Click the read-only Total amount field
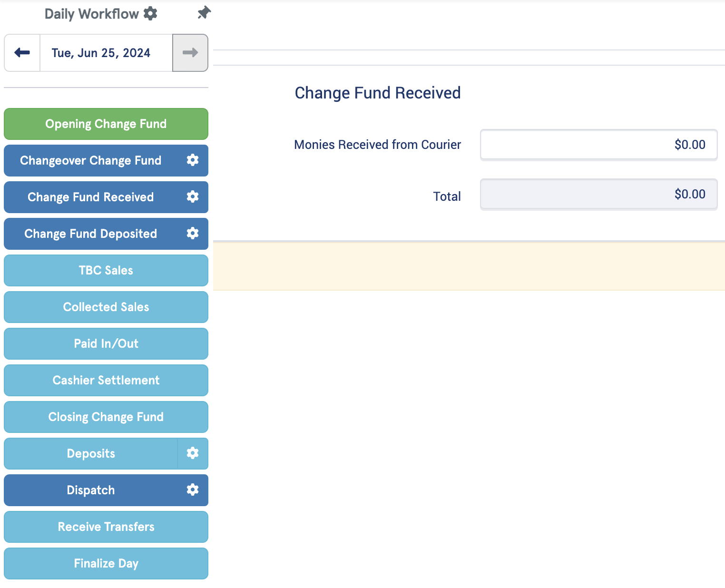This screenshot has height=588, width=725. click(x=599, y=194)
